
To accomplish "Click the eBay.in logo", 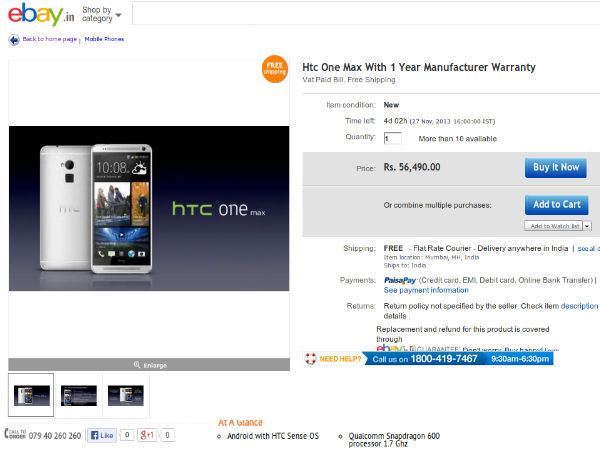I will [41, 14].
